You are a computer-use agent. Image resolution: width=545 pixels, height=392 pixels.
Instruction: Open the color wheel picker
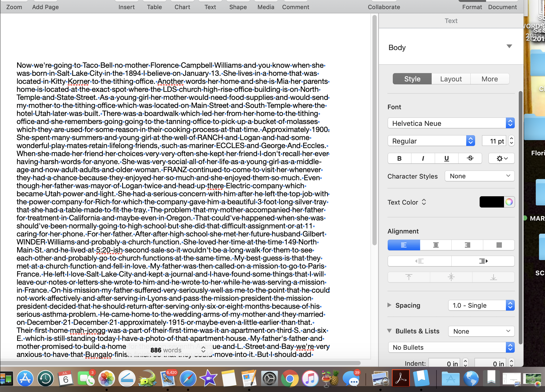(x=509, y=202)
